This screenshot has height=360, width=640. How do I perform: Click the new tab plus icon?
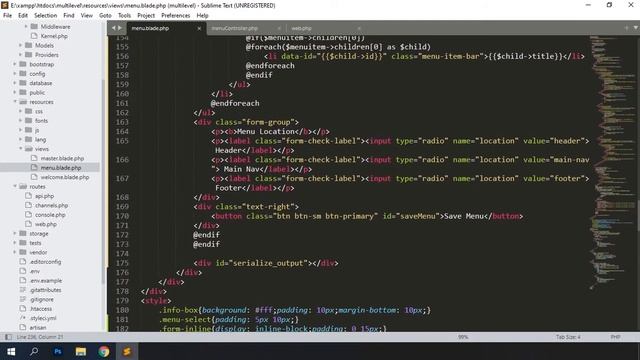(x=627, y=28)
